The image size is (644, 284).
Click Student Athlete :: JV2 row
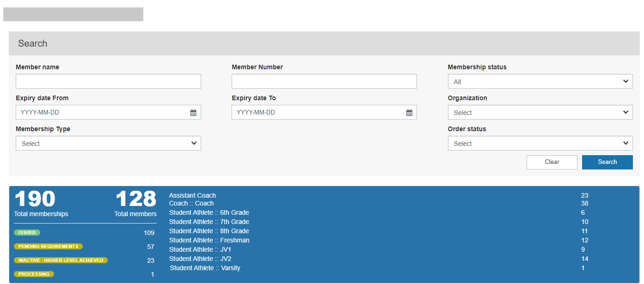pos(379,259)
